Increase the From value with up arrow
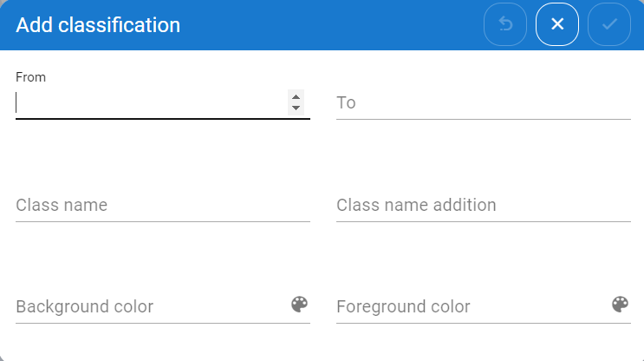644x361 pixels. pyautogui.click(x=296, y=97)
